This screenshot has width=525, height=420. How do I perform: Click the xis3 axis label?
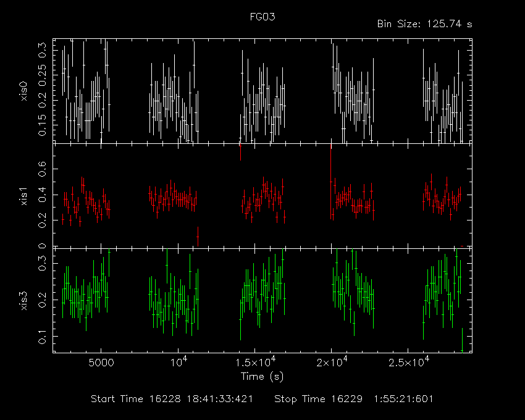[x=23, y=300]
